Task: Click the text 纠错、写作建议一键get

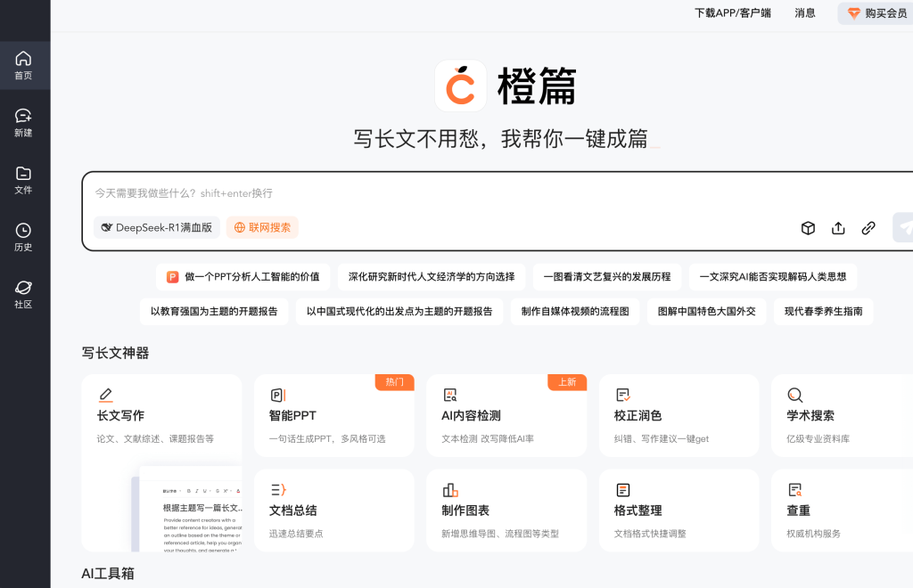Action: 662,439
